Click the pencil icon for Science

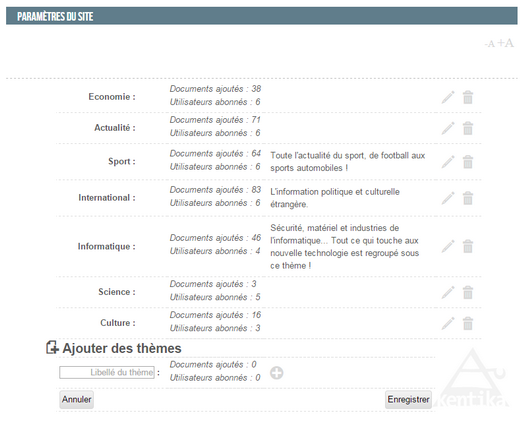(448, 292)
